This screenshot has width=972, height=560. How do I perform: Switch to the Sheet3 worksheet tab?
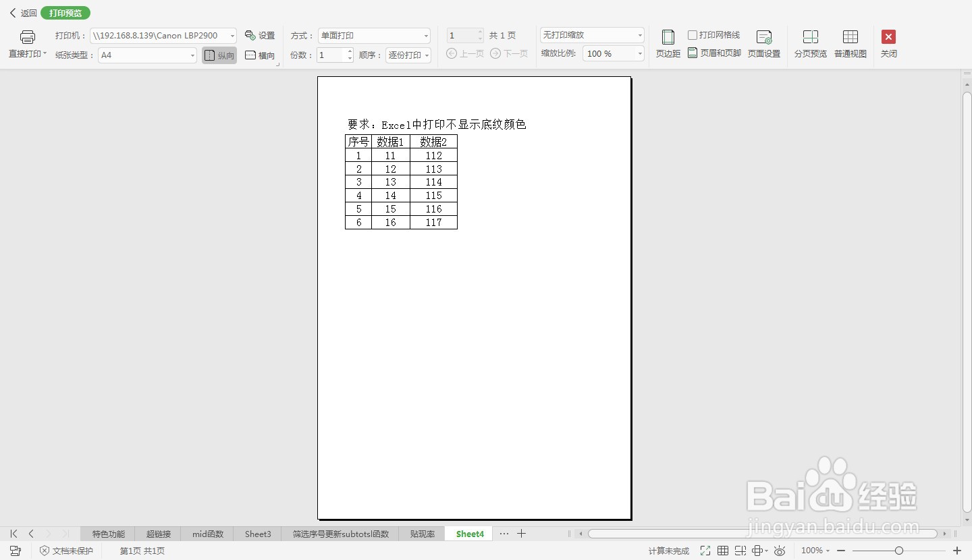click(257, 533)
